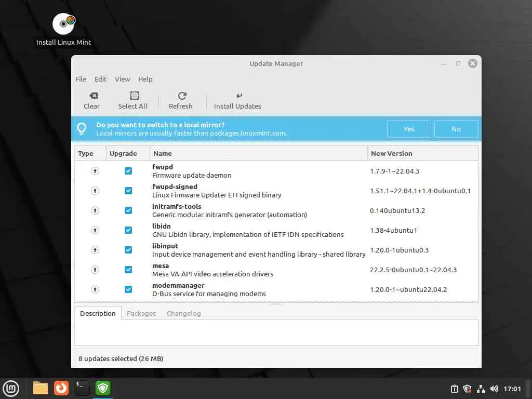Click the update type arrow icon for fwupd-signed
Image resolution: width=532 pixels, height=399 pixels.
[x=95, y=191]
